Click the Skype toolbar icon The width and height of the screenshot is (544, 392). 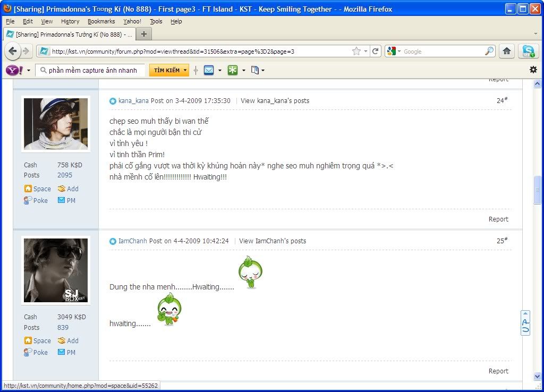point(528,52)
